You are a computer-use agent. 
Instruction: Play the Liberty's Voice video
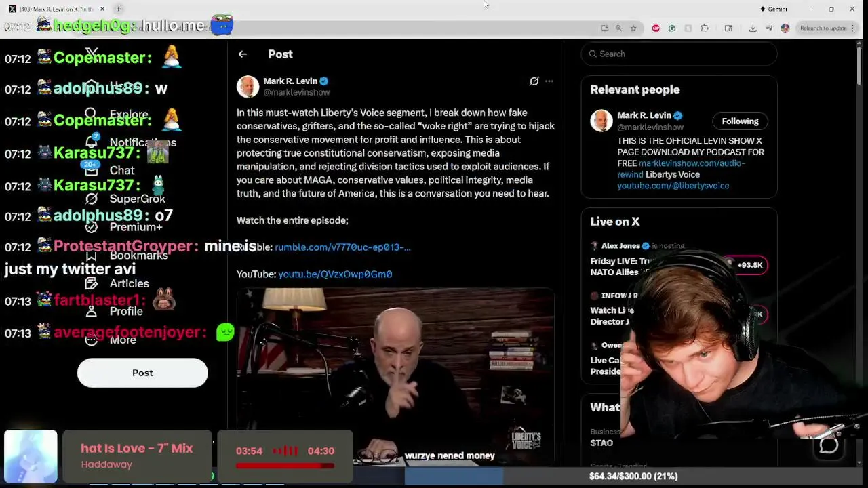pyautogui.click(x=395, y=377)
